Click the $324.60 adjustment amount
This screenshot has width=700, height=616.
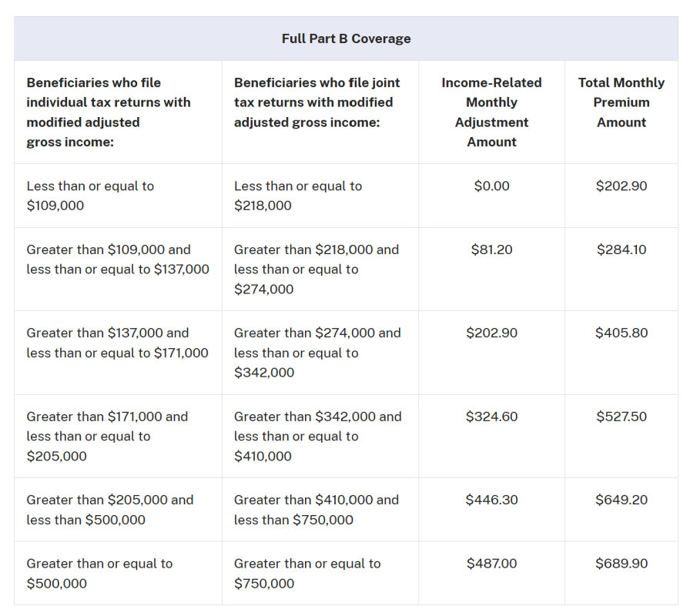click(x=491, y=417)
